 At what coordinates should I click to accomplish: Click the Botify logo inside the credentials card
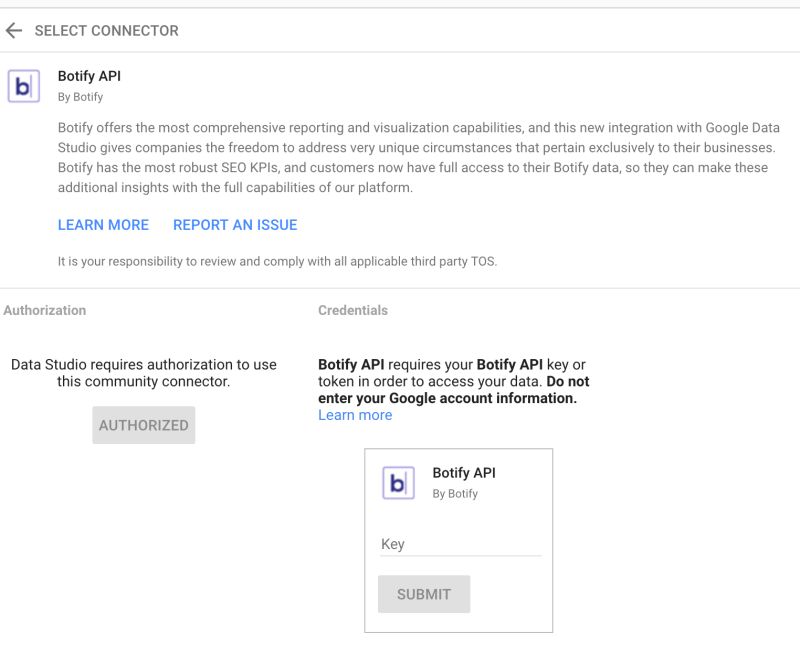[x=399, y=481]
